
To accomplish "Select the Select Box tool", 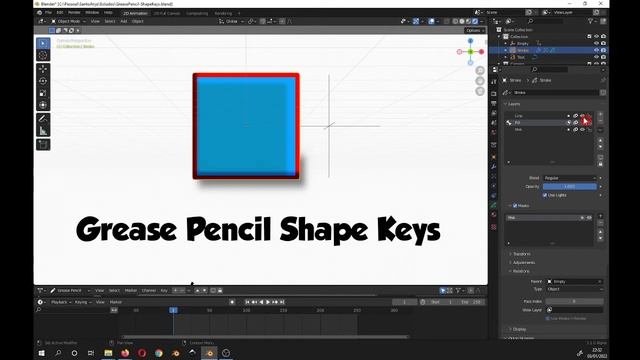I will [43, 43].
